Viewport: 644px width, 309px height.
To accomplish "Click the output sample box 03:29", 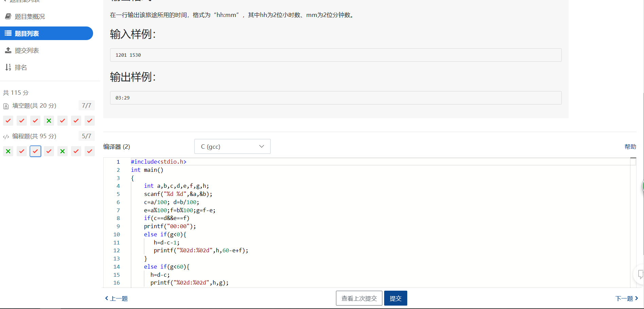I will pos(336,98).
